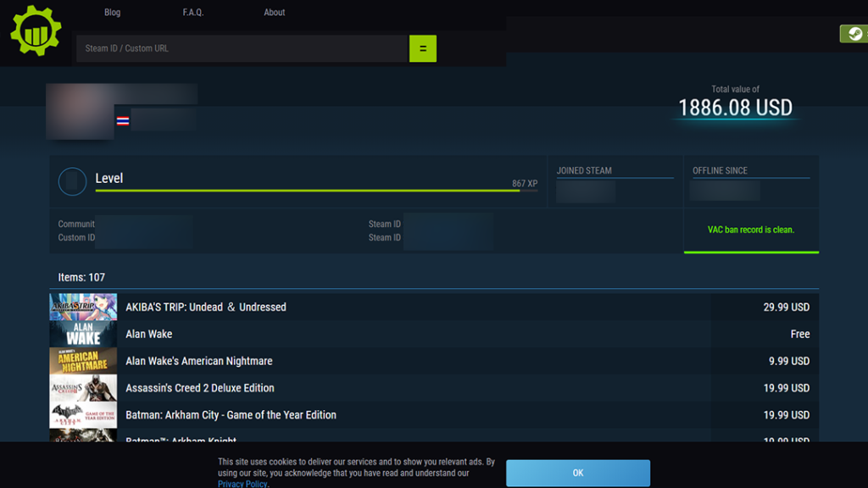
Task: Open AKIBA'S TRIP game thumbnail
Action: tap(83, 307)
